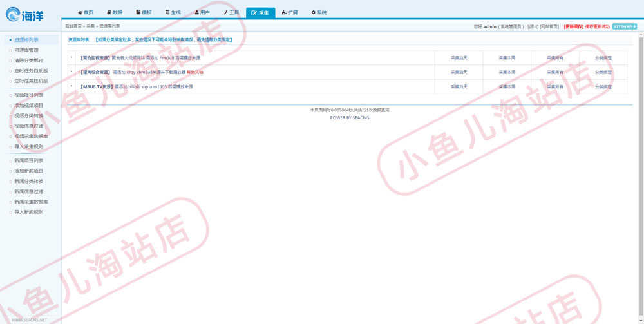Viewport: 644px width, 324px height.
Task: Go to the 生成 tab
Action: point(173,12)
